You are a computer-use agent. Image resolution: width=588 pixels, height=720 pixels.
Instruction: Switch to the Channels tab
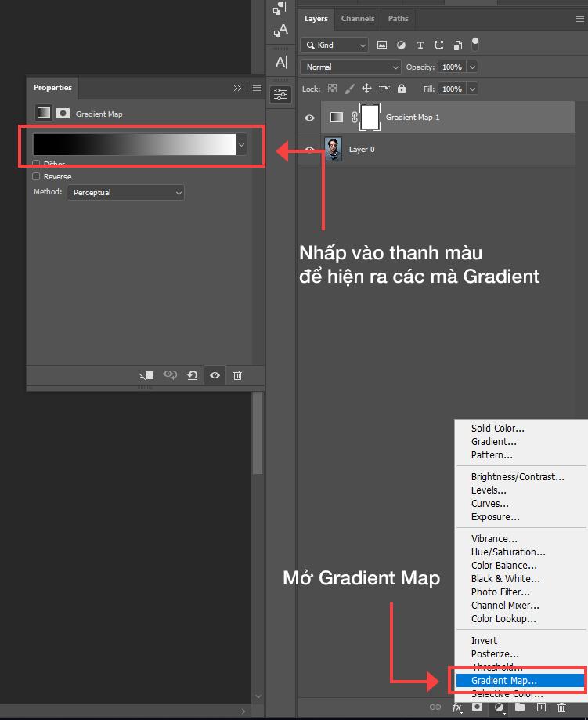(358, 18)
